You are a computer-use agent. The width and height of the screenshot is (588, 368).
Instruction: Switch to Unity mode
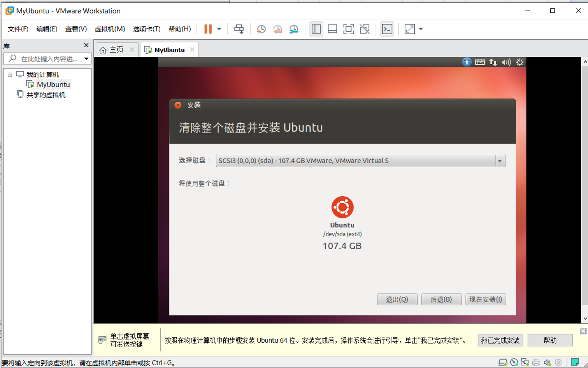pyautogui.click(x=365, y=29)
